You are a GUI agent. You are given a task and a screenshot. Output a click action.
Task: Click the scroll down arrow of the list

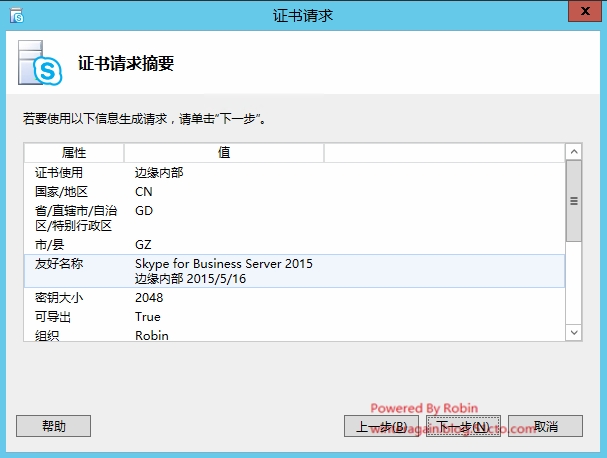click(x=574, y=333)
